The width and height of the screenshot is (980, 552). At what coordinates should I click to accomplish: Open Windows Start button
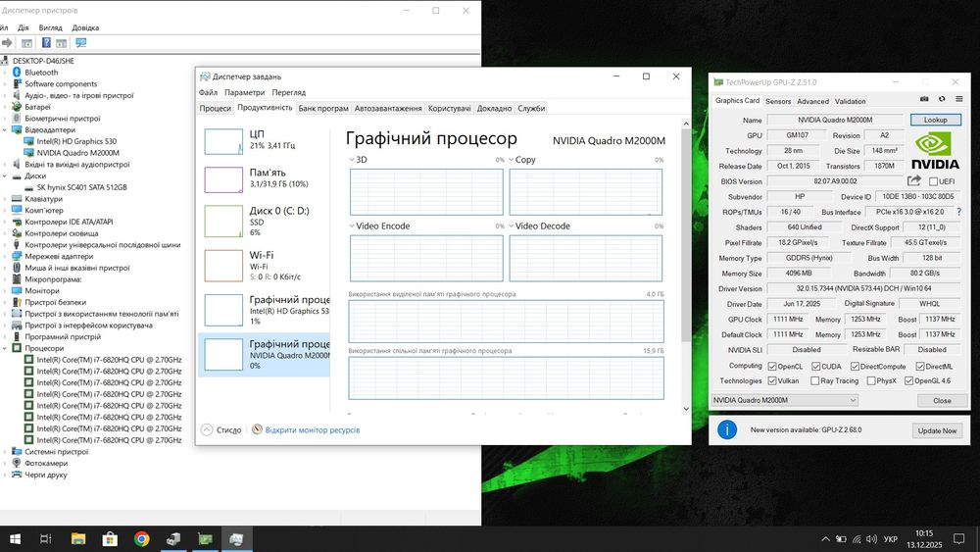[x=15, y=539]
